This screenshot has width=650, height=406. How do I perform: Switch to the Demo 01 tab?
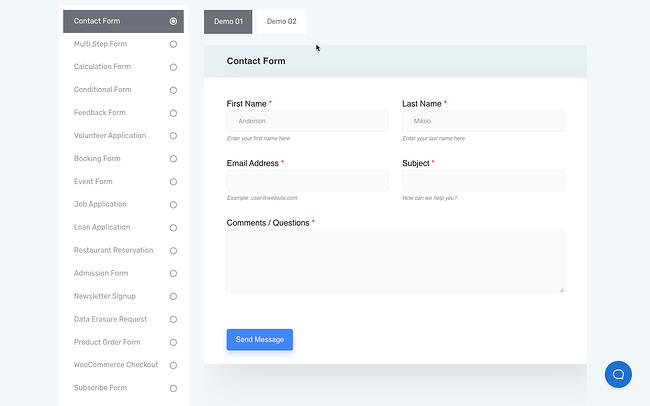(228, 21)
